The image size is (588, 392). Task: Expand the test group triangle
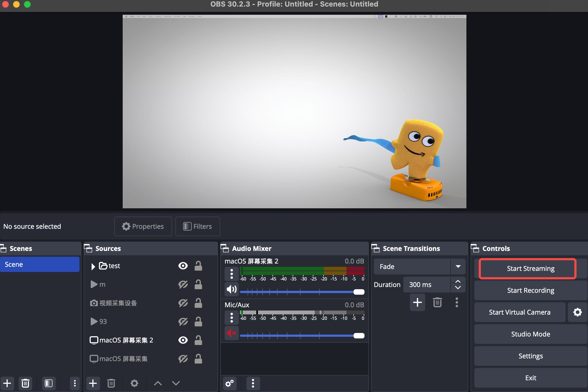tap(93, 266)
